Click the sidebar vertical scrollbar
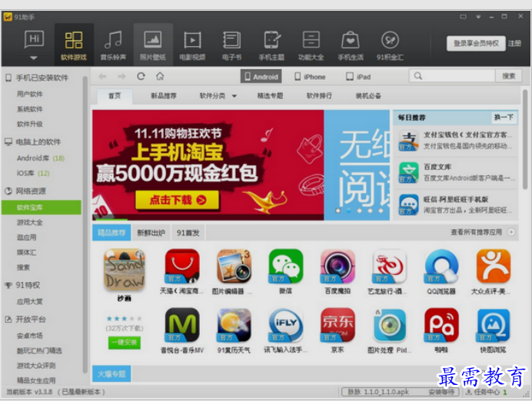This screenshot has width=532, height=401. (85, 224)
